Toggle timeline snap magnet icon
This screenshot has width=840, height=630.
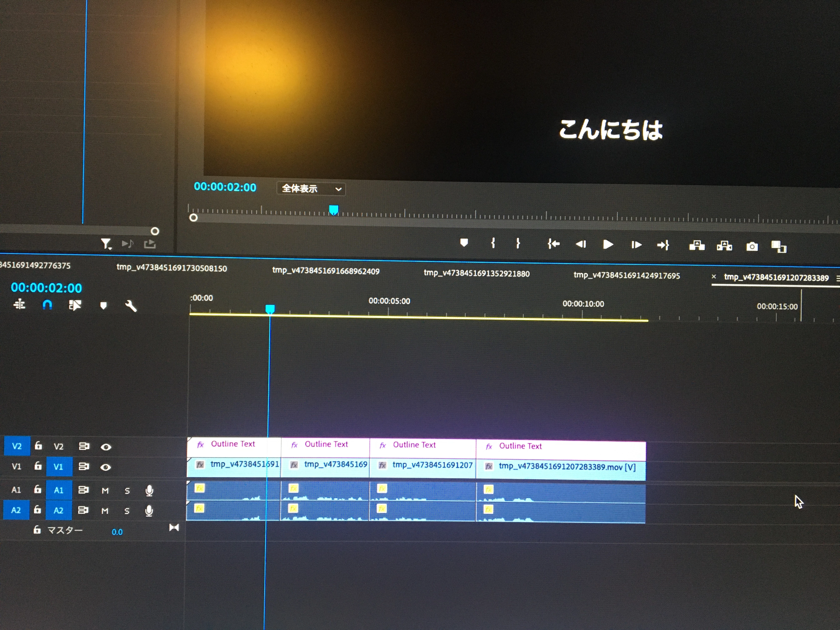(47, 305)
